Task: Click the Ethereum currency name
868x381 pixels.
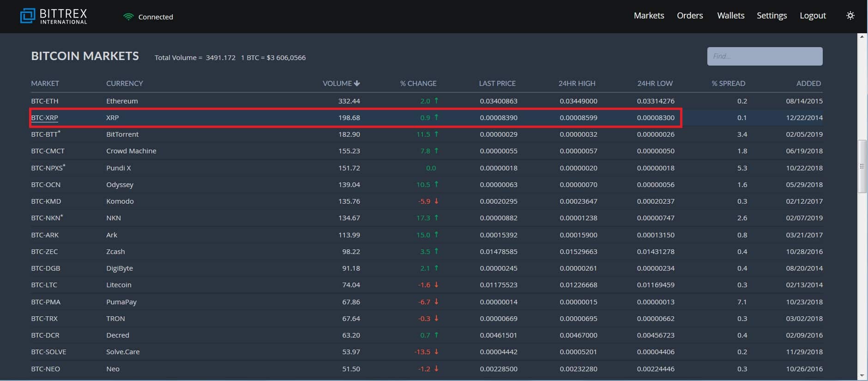Action: point(122,101)
